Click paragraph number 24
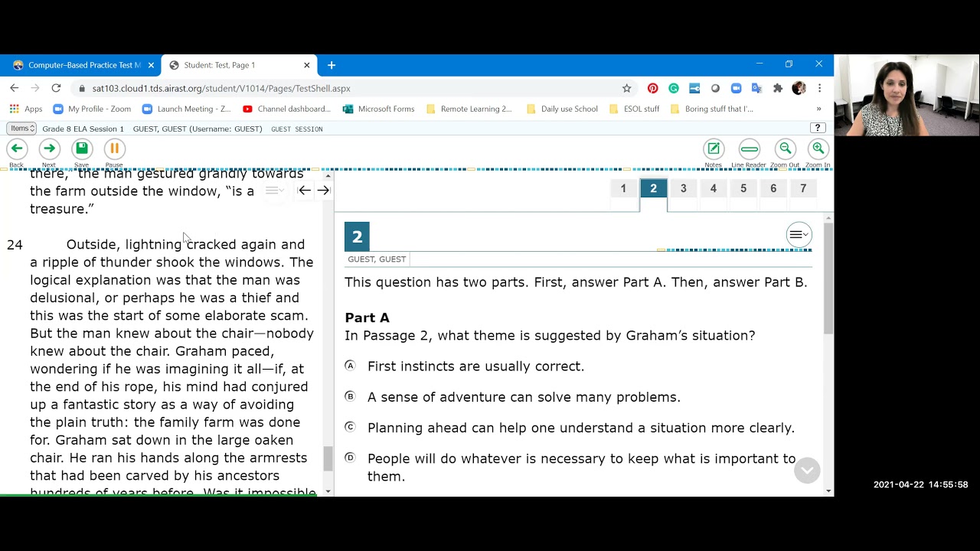 click(15, 245)
